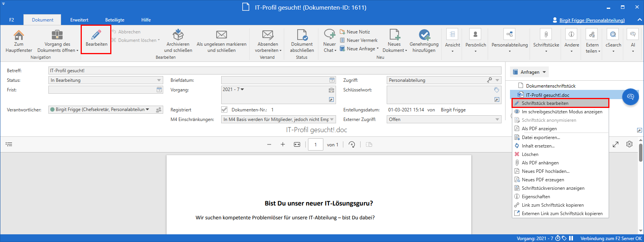The image size is (644, 242).
Task: Click the Birgit Frigge user link
Action: (591, 20)
